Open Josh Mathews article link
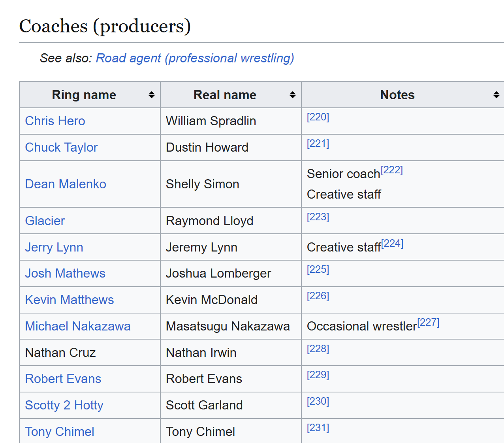Image resolution: width=504 pixels, height=443 pixels. point(65,273)
